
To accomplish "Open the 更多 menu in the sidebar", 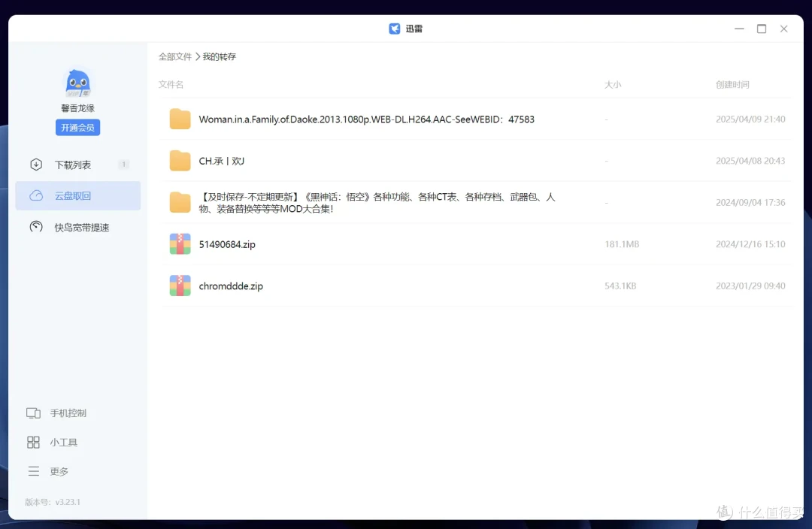I will [59, 471].
